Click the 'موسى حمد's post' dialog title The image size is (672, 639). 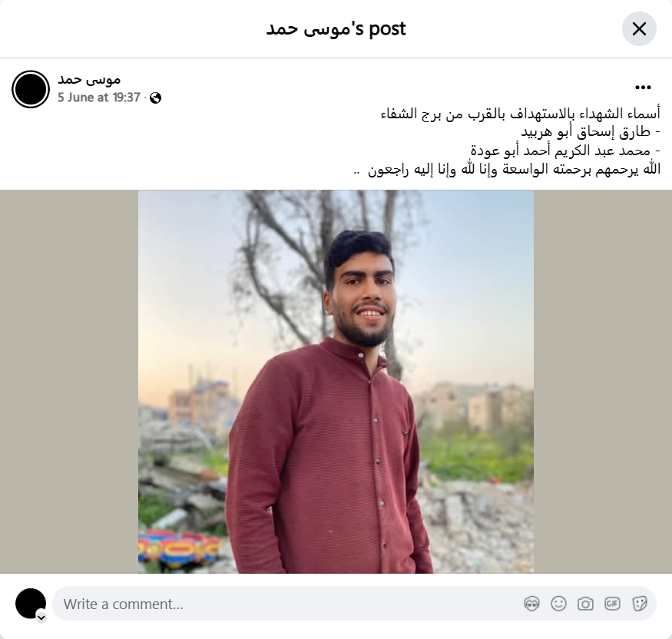click(336, 29)
